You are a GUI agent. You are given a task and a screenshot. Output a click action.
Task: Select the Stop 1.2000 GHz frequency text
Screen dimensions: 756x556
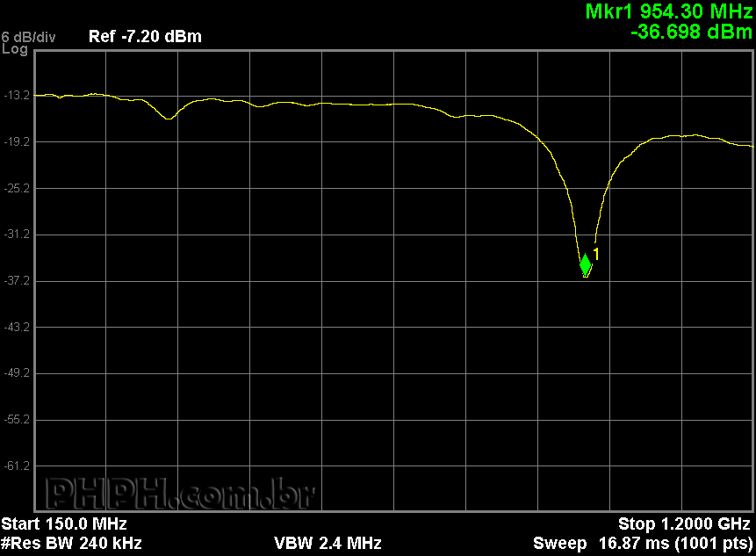(684, 524)
